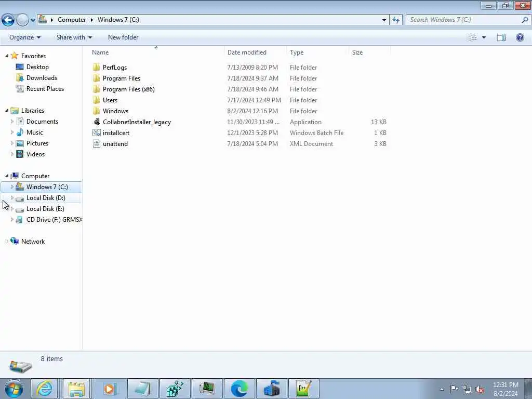Open the recent pages dropdown arrow
Viewport: 532px width, 399px height.
[33, 20]
